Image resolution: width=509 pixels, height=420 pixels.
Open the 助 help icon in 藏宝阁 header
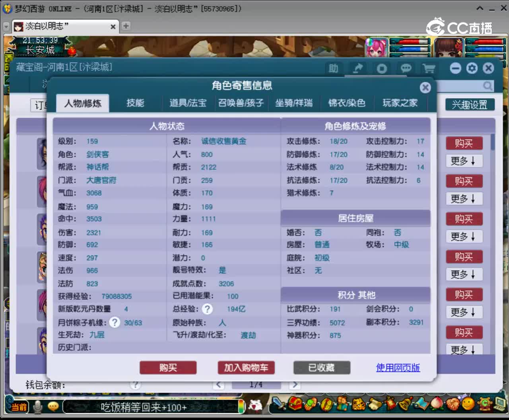pos(333,68)
